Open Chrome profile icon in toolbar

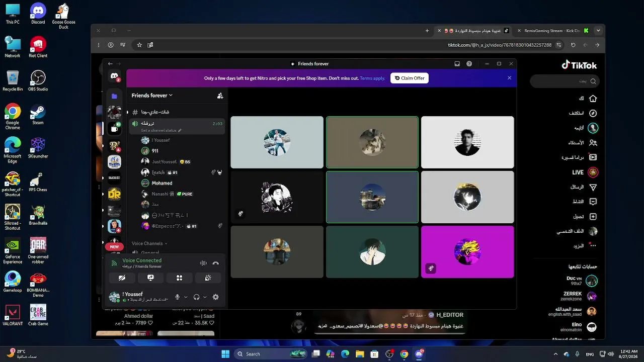click(x=111, y=45)
